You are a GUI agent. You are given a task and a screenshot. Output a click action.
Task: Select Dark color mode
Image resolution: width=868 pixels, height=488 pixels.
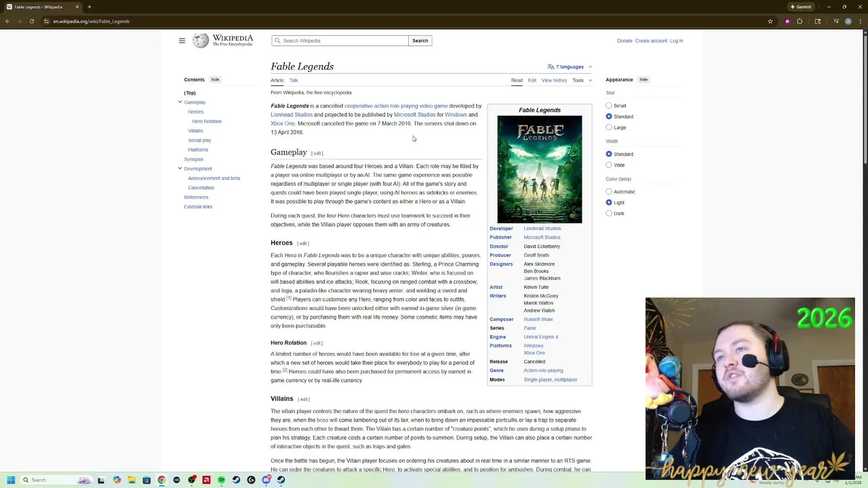pyautogui.click(x=609, y=213)
